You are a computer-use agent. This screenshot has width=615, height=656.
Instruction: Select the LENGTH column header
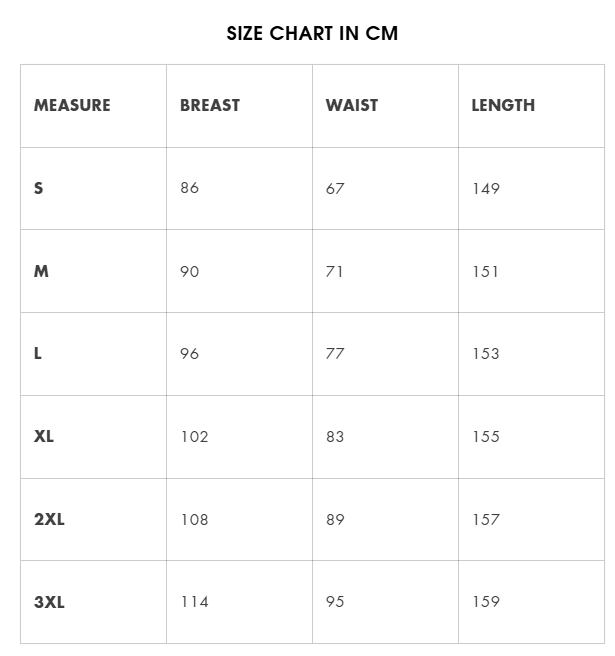point(503,105)
